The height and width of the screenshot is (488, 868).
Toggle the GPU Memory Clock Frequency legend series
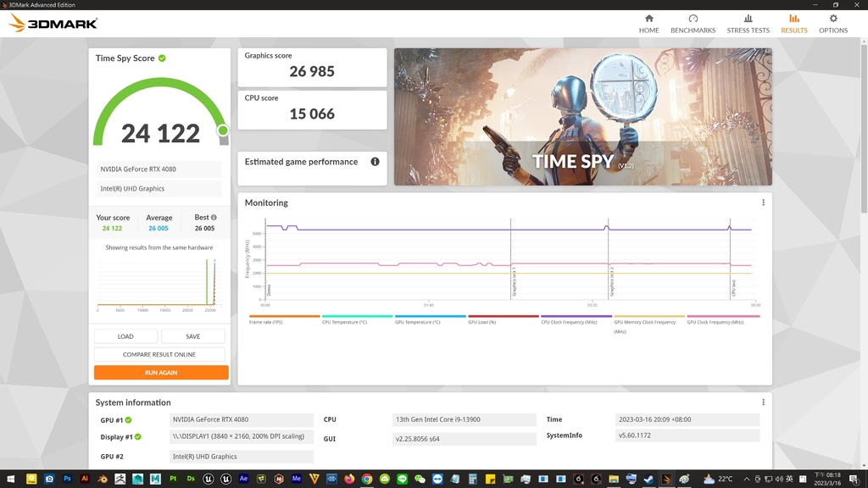(649, 324)
